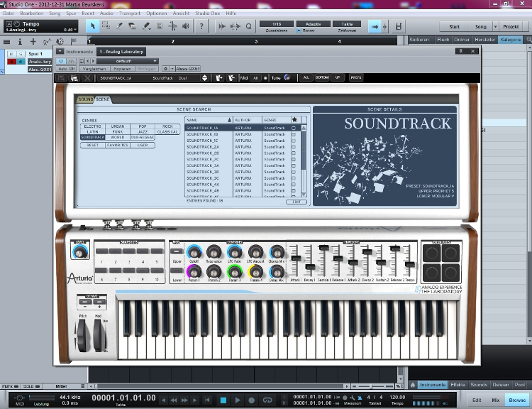This screenshot has height=409, width=532.
Task: Adjust the LEVEL knob
Action: click(x=80, y=252)
